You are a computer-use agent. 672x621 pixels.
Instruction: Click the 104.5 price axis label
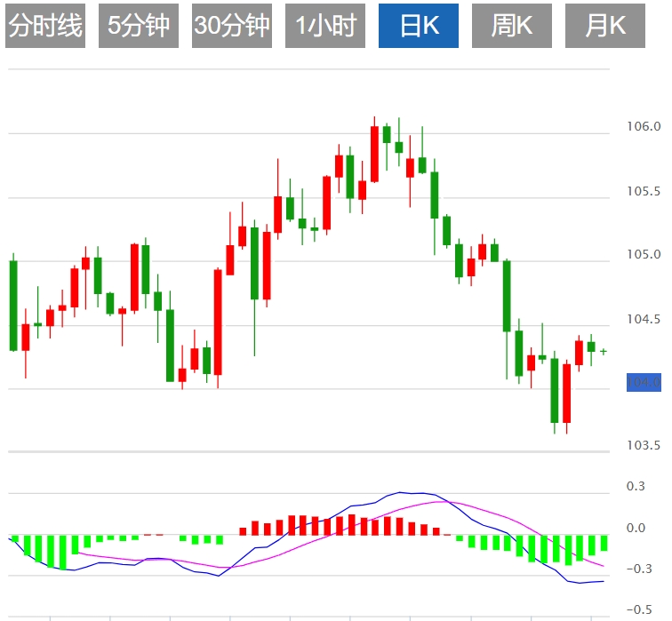tap(644, 319)
